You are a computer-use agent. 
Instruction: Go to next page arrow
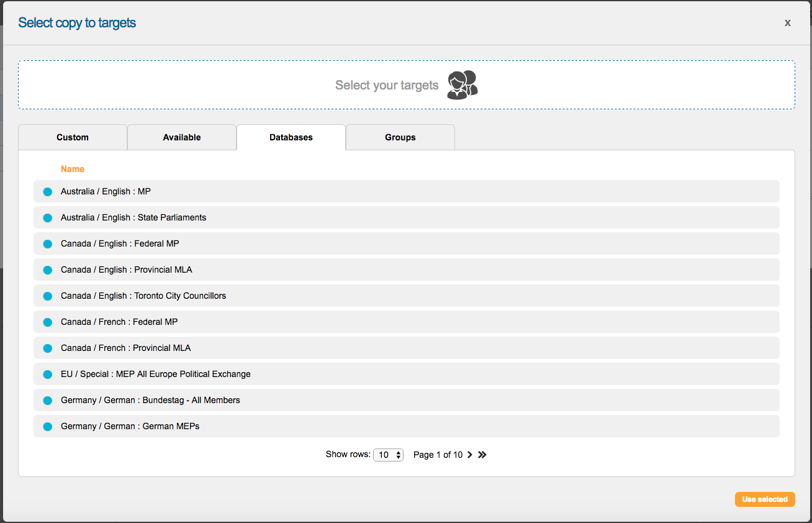pyautogui.click(x=470, y=455)
